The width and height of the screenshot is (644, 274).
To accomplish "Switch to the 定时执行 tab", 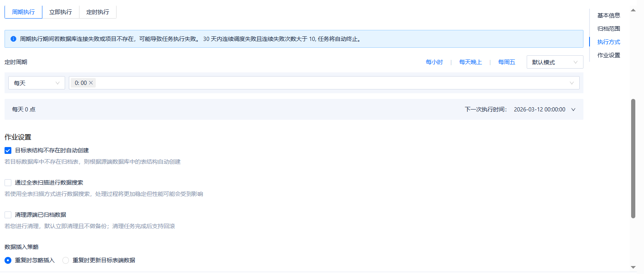I will tap(98, 12).
